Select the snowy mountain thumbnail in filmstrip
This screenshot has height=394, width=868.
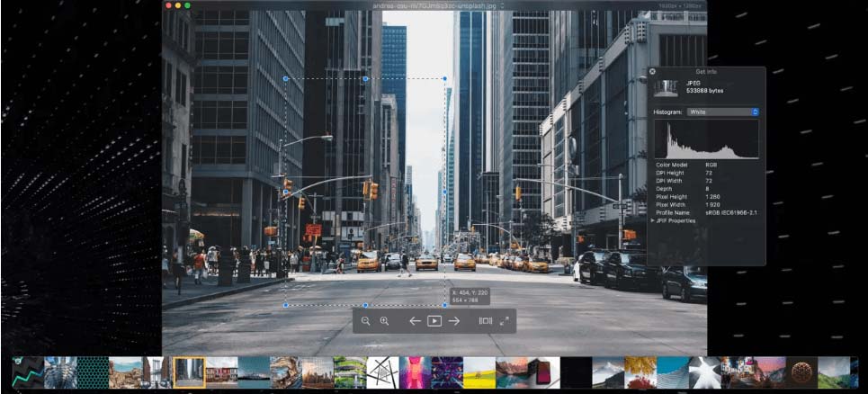608,372
